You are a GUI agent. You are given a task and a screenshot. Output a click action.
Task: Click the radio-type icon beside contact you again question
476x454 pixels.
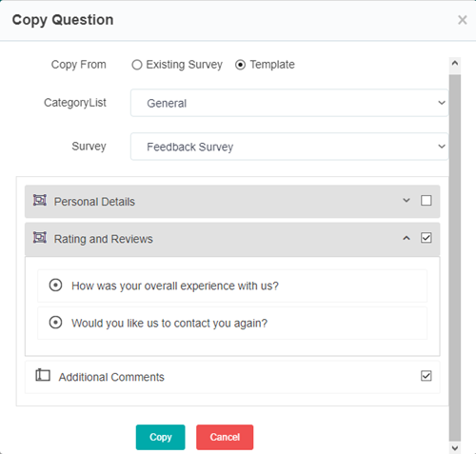tap(55, 323)
